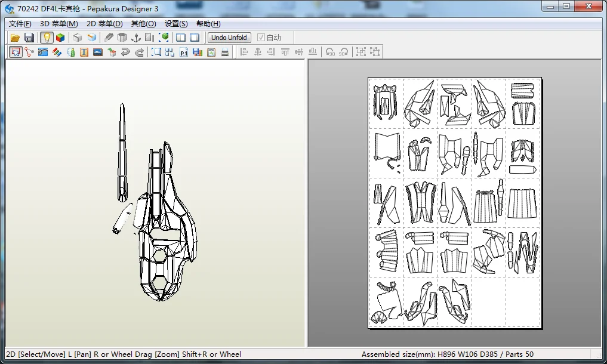The height and width of the screenshot is (364, 607).
Task: Choose the red connected-nodes edge tool
Action: [x=29, y=52]
